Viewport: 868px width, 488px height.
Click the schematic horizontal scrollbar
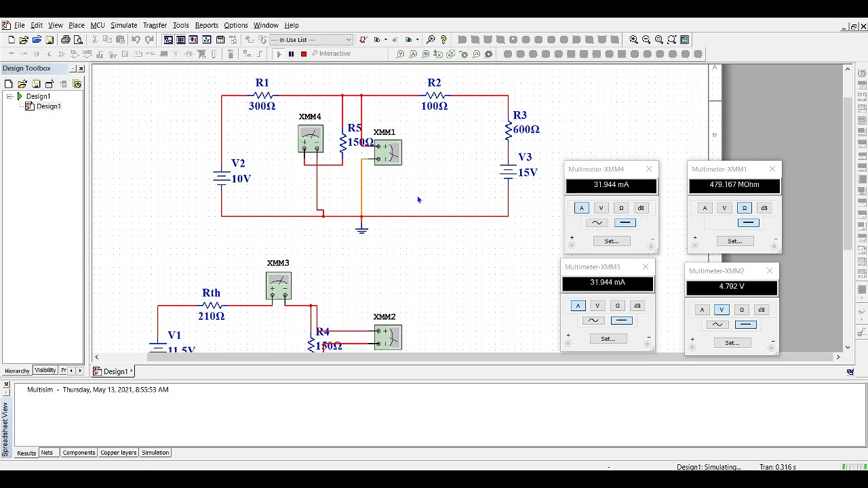click(x=467, y=357)
